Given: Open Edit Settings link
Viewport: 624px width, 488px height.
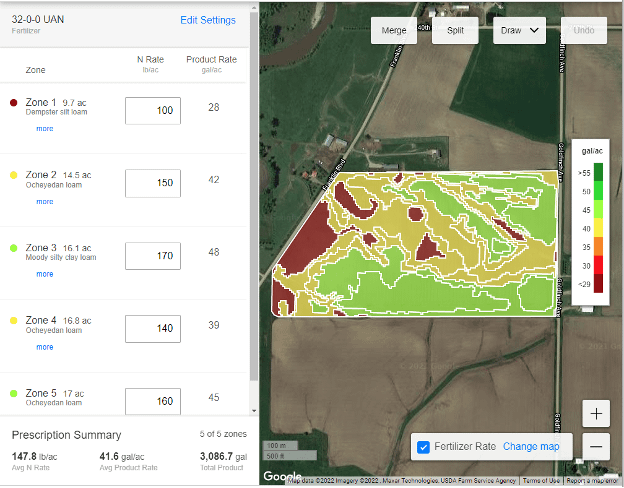Looking at the screenshot, I should tap(208, 20).
